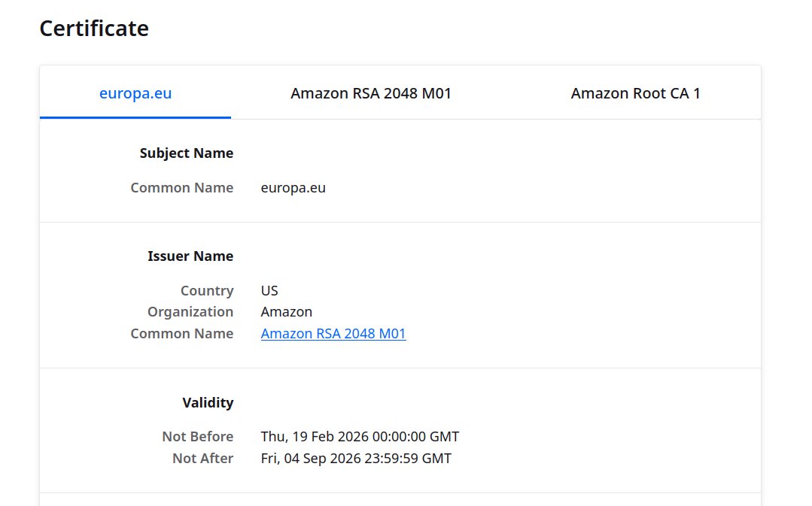The height and width of the screenshot is (506, 812).
Task: Select the Country field label
Action: (207, 291)
